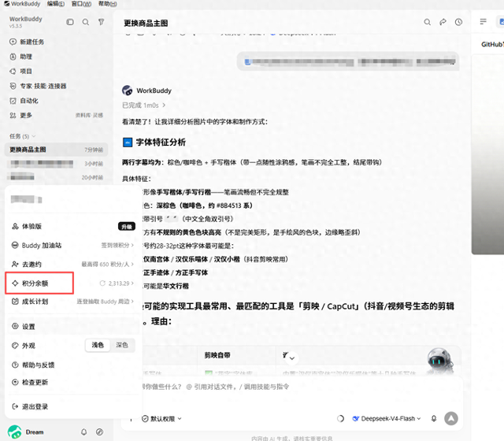Click the Dream user avatar

14,432
